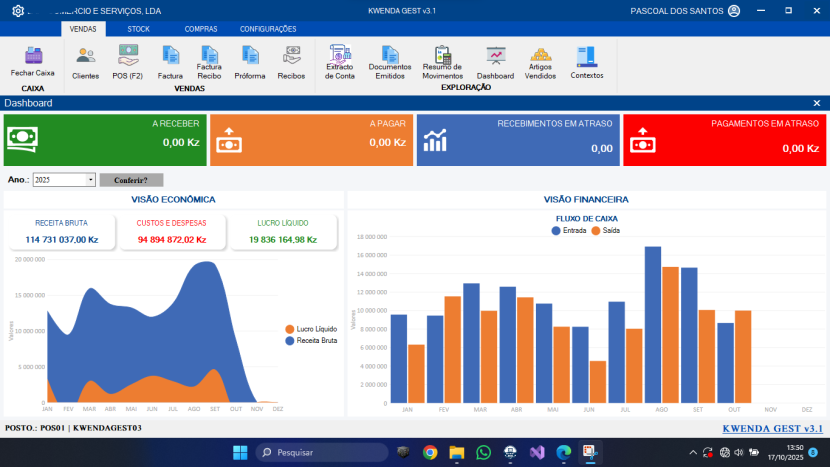Open the Fechar Caixa icon
This screenshot has height=467, width=830.
tap(33, 60)
